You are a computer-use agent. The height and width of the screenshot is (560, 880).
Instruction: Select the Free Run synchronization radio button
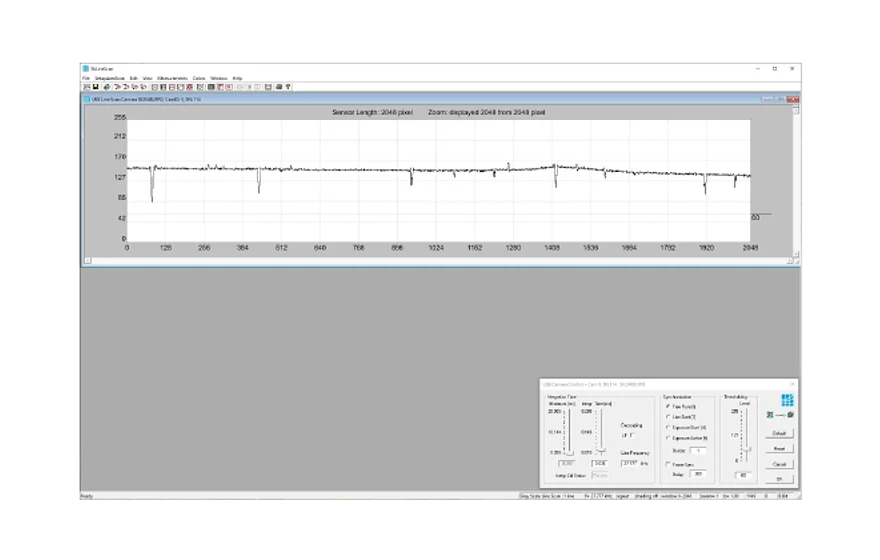669,406
